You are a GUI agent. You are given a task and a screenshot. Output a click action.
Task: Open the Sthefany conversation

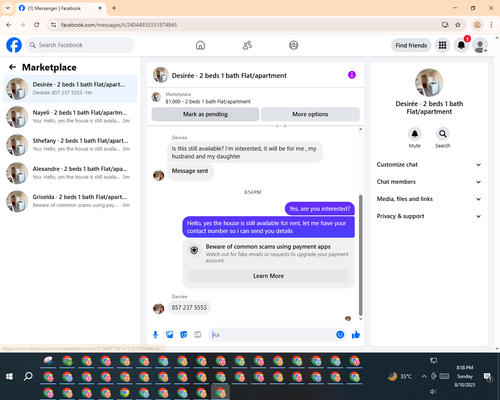(70, 145)
